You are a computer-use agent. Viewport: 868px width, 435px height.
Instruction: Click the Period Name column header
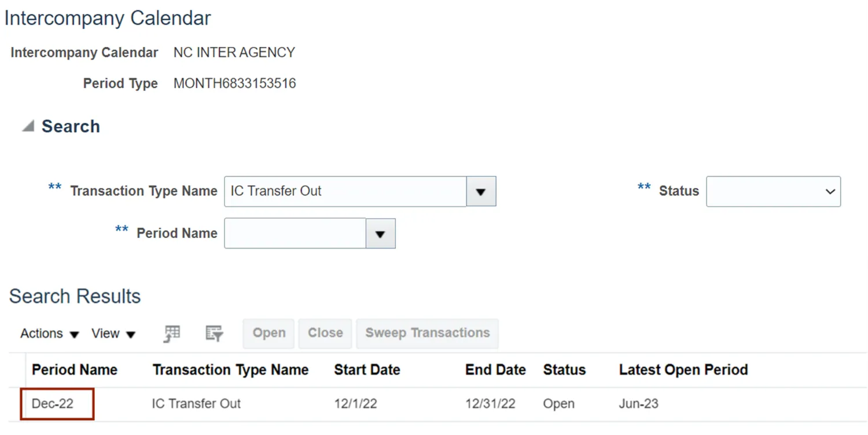(x=75, y=370)
